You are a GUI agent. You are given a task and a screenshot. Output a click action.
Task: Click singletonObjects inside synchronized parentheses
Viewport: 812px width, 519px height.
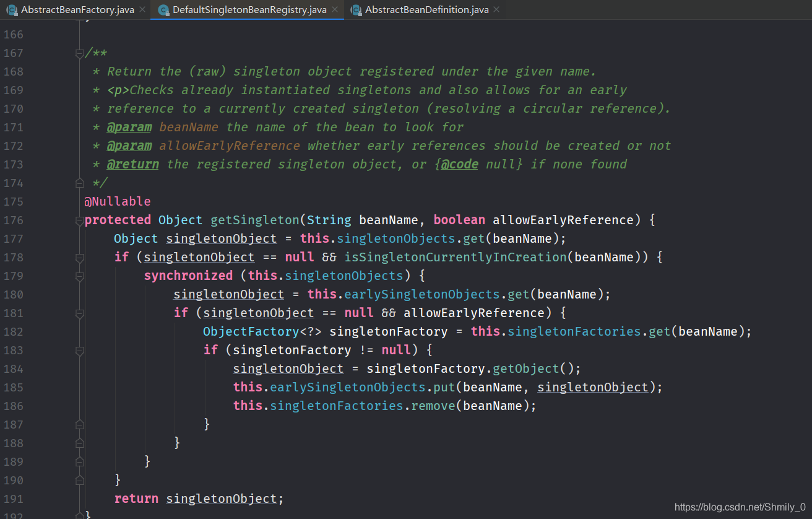point(344,276)
